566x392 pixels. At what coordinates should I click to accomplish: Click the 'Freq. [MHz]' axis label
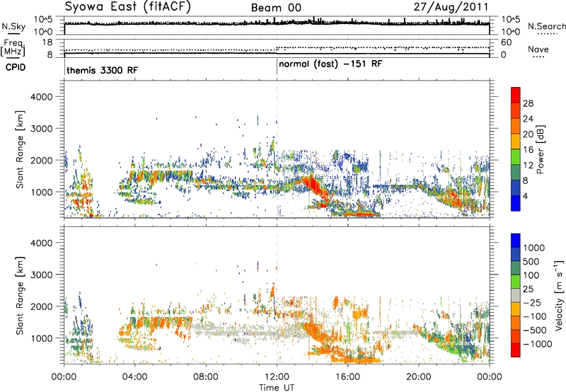13,48
